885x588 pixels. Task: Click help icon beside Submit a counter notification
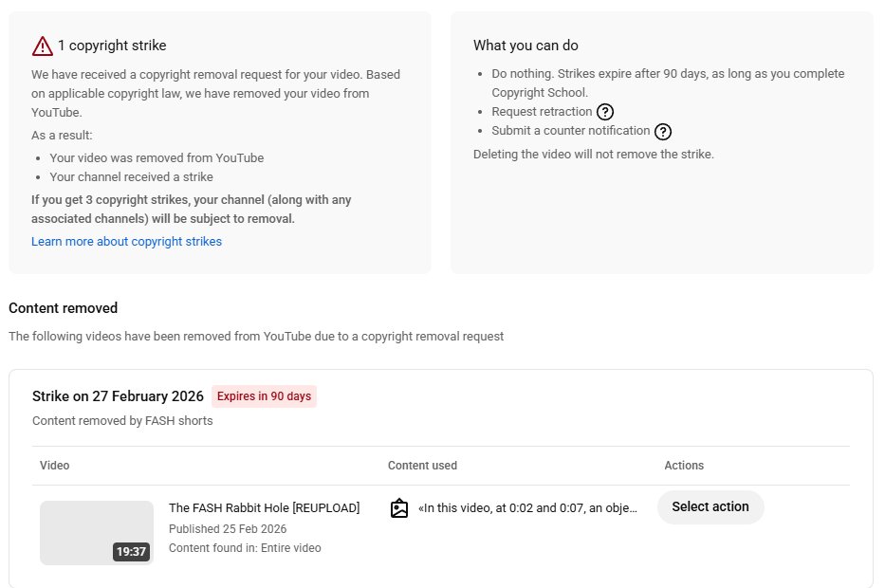click(663, 132)
